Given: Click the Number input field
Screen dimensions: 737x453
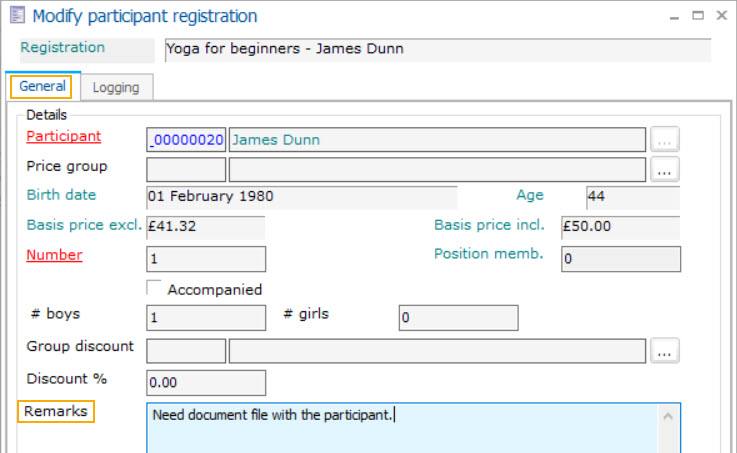Looking at the screenshot, I should coord(206,259).
